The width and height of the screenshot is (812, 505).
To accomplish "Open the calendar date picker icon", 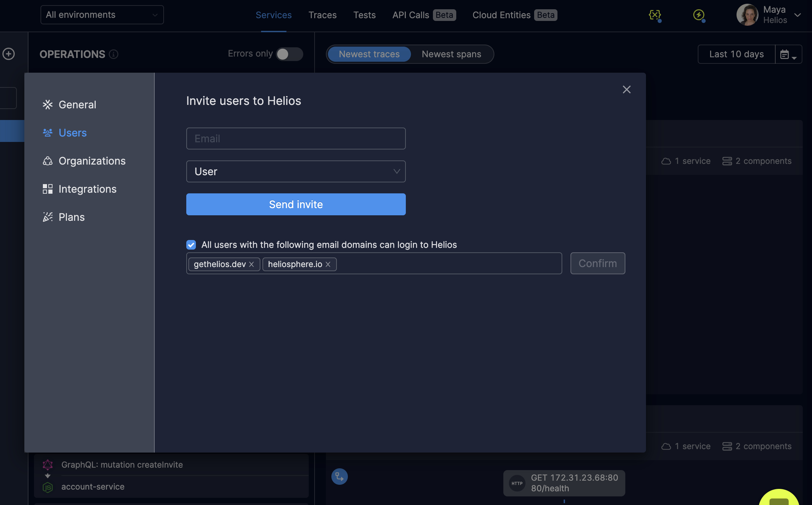I will pyautogui.click(x=788, y=54).
